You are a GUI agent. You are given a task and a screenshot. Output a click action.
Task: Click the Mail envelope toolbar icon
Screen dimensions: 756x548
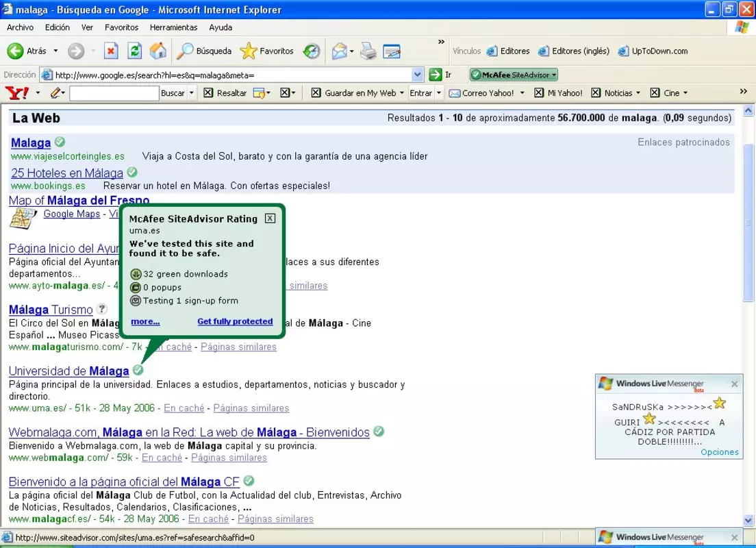pyautogui.click(x=340, y=51)
